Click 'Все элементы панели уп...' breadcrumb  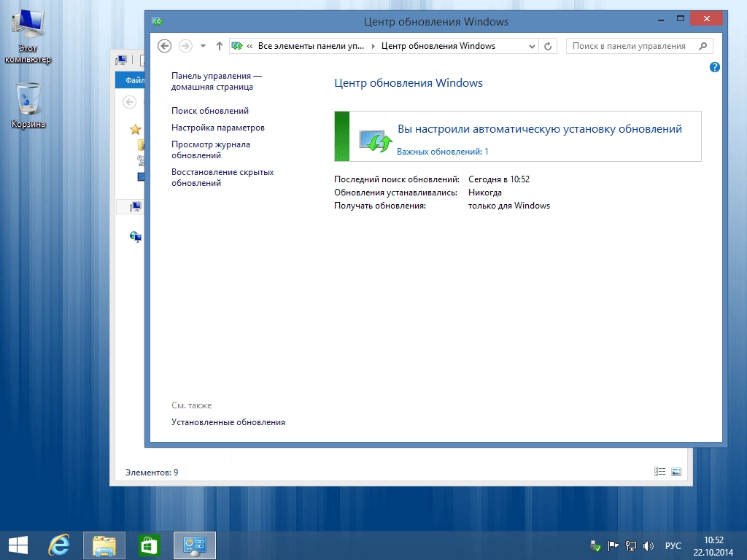pyautogui.click(x=311, y=46)
